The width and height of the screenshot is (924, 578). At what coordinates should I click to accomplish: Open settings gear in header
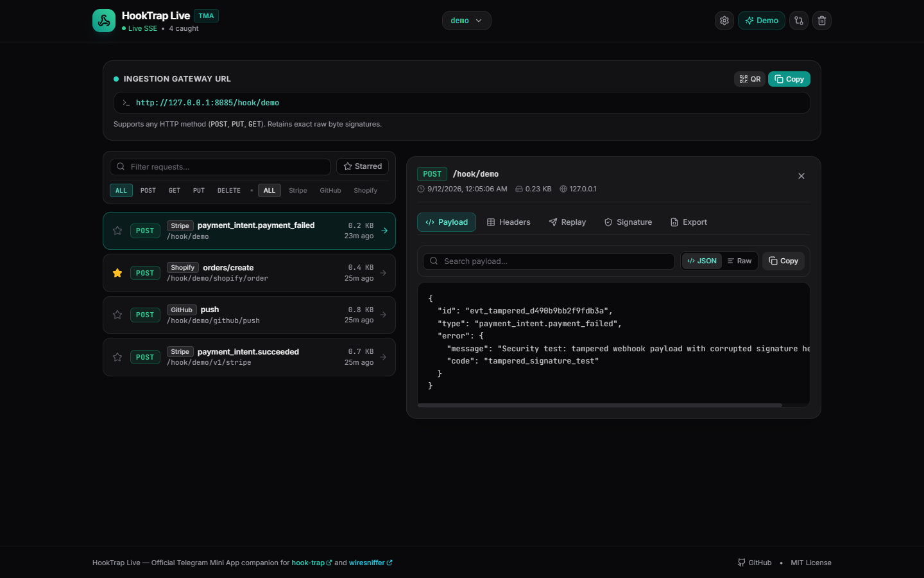(x=724, y=21)
